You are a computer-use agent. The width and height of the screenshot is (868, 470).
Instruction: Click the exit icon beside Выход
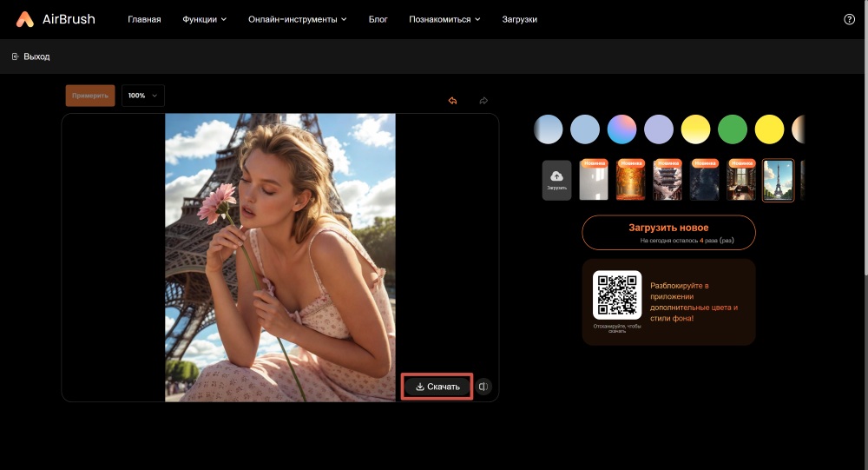pyautogui.click(x=16, y=56)
